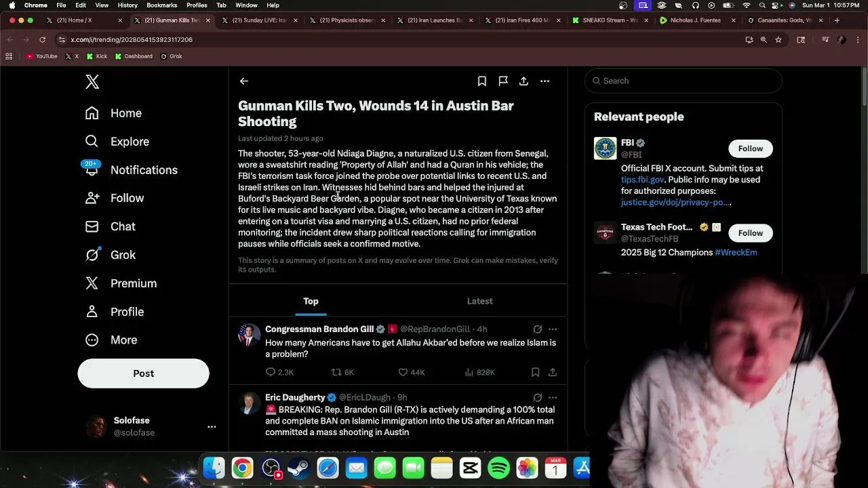Open a new Chrome tab

coord(837,20)
